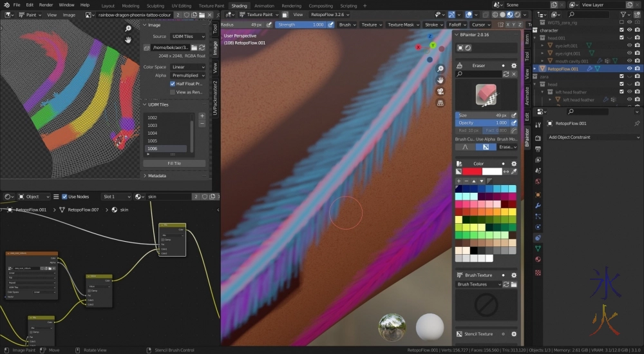Click the reload image icon beside file path
The height and width of the screenshot is (354, 644).
pos(202,48)
